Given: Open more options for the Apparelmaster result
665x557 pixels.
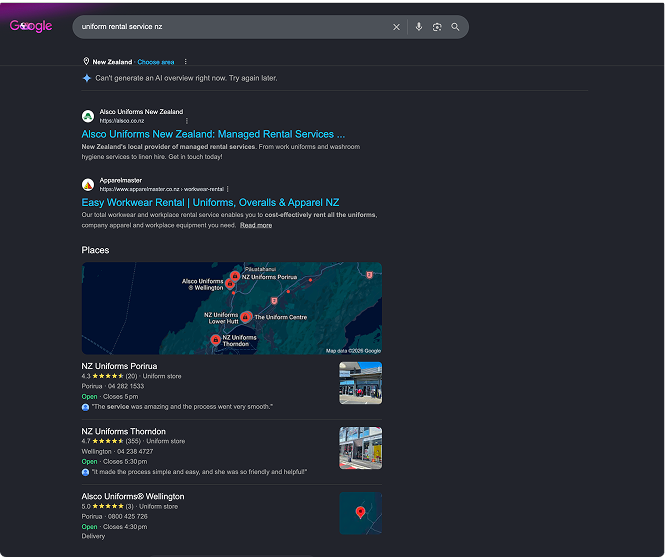Looking at the screenshot, I should tap(228, 189).
